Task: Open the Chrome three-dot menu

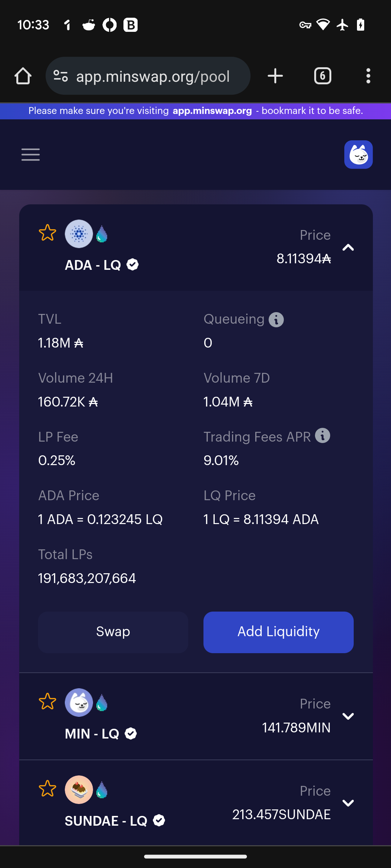Action: (x=368, y=76)
